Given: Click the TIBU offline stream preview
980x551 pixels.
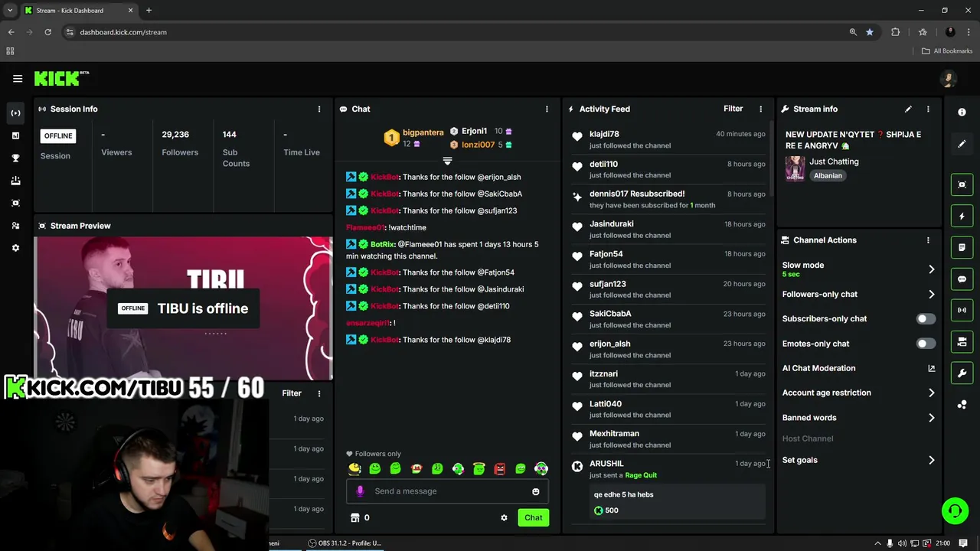Looking at the screenshot, I should [x=183, y=308].
